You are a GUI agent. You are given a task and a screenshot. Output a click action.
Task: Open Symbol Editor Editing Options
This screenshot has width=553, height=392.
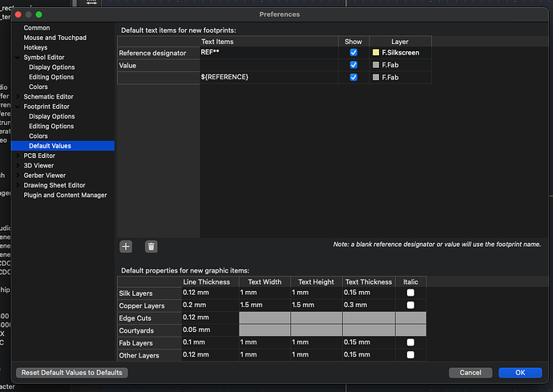[x=51, y=77]
